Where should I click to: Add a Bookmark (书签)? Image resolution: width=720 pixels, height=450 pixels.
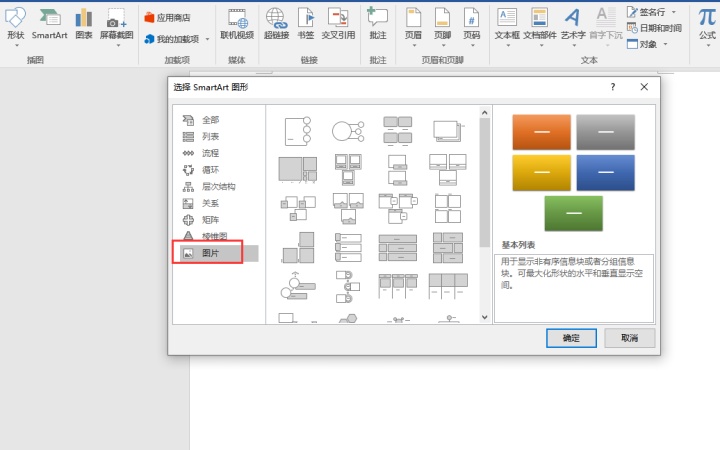pos(306,25)
